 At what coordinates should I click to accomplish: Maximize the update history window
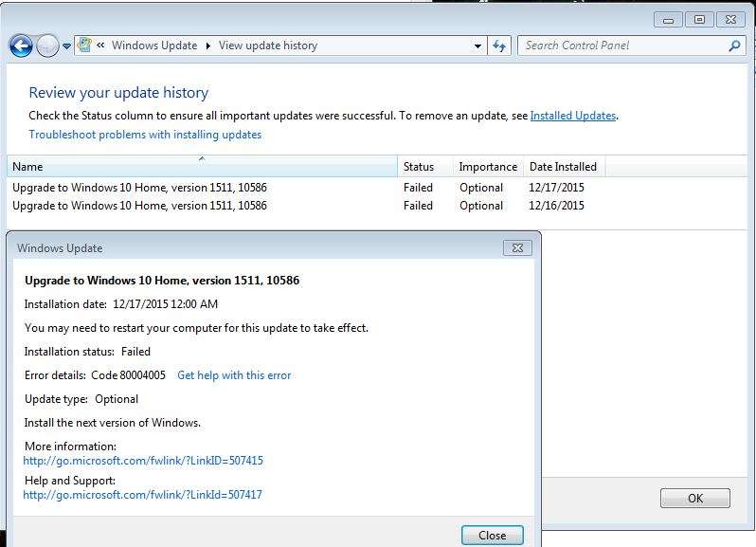click(x=699, y=20)
